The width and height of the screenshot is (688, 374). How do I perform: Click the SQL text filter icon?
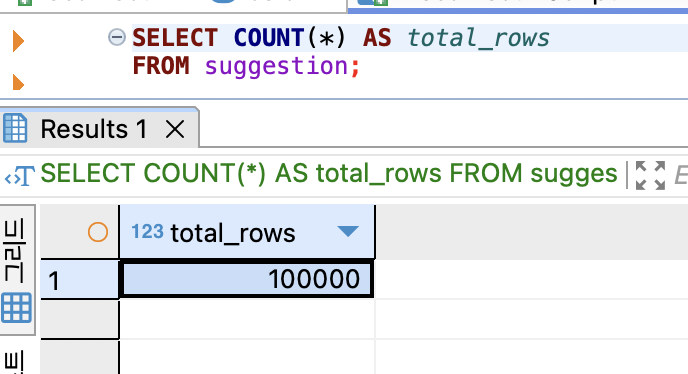point(19,176)
